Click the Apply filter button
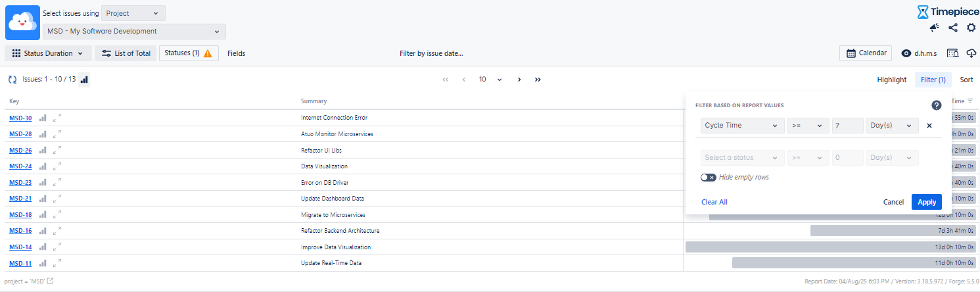980x292 pixels. coord(927,202)
